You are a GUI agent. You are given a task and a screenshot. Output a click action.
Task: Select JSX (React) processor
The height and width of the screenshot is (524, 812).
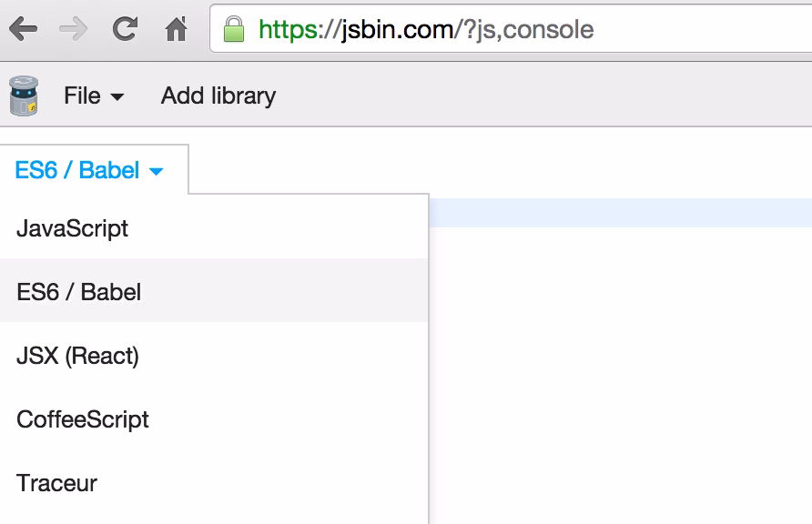pyautogui.click(x=78, y=355)
